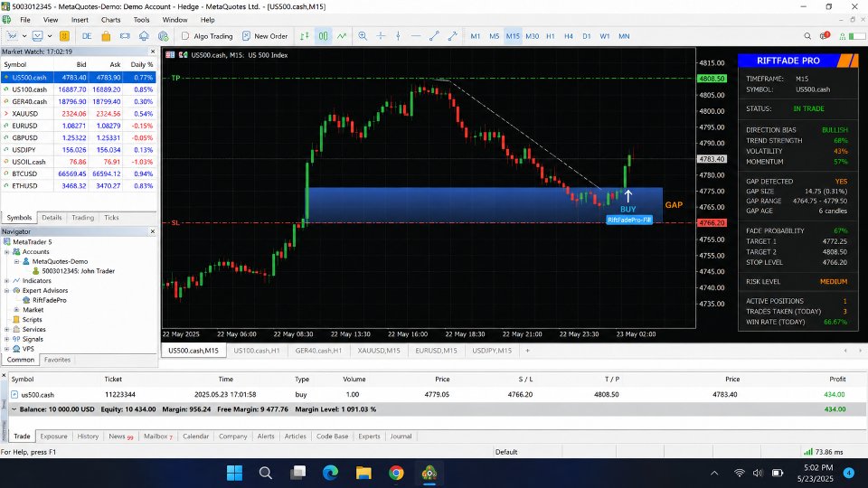The width and height of the screenshot is (868, 488).
Task: Expand the Signals tree node
Action: [6, 339]
